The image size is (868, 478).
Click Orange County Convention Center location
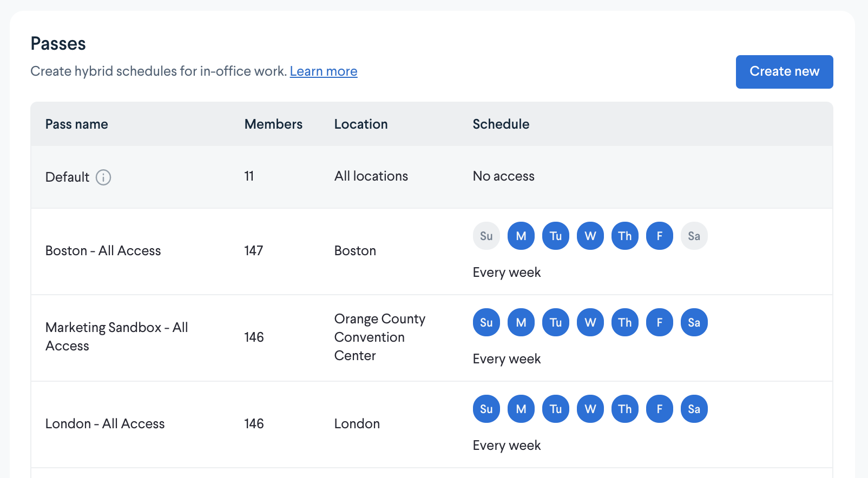pyautogui.click(x=380, y=337)
